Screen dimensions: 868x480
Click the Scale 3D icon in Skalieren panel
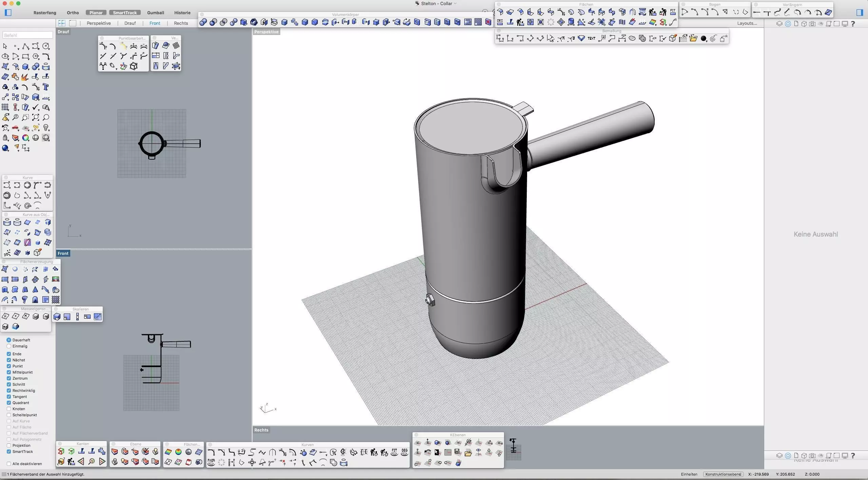point(57,317)
